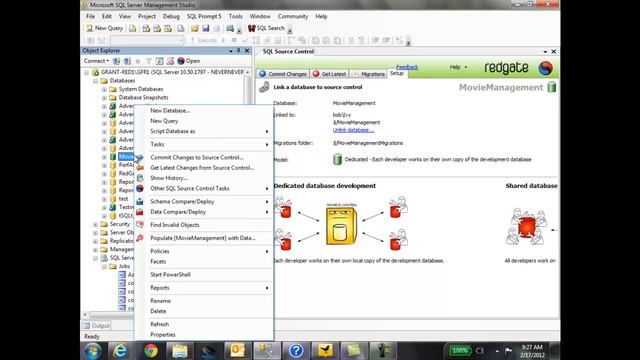Open the Output panel tab
This screenshot has width=640, height=360.
tap(96, 326)
